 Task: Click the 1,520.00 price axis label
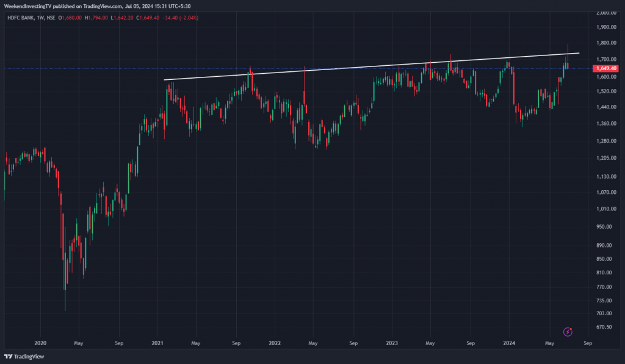(606, 91)
